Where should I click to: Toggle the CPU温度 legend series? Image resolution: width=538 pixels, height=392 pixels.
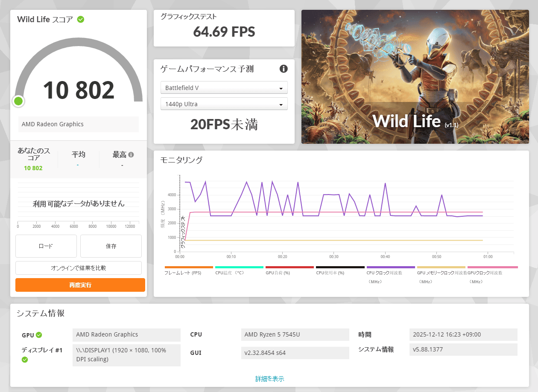click(230, 273)
